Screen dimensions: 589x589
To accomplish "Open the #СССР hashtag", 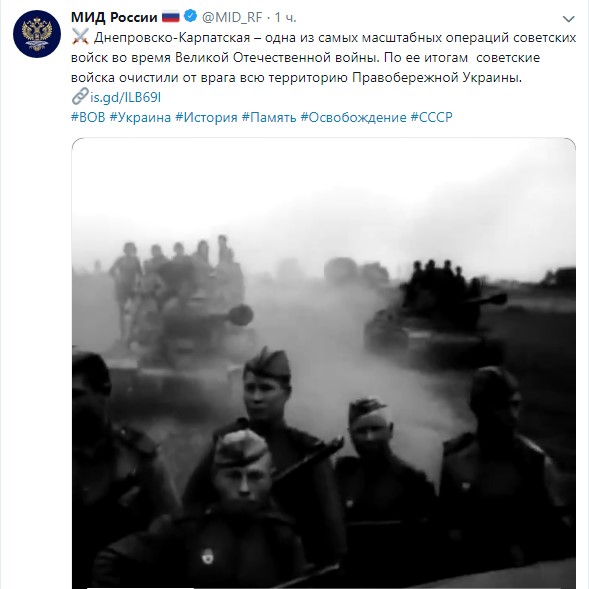I will tap(431, 117).
